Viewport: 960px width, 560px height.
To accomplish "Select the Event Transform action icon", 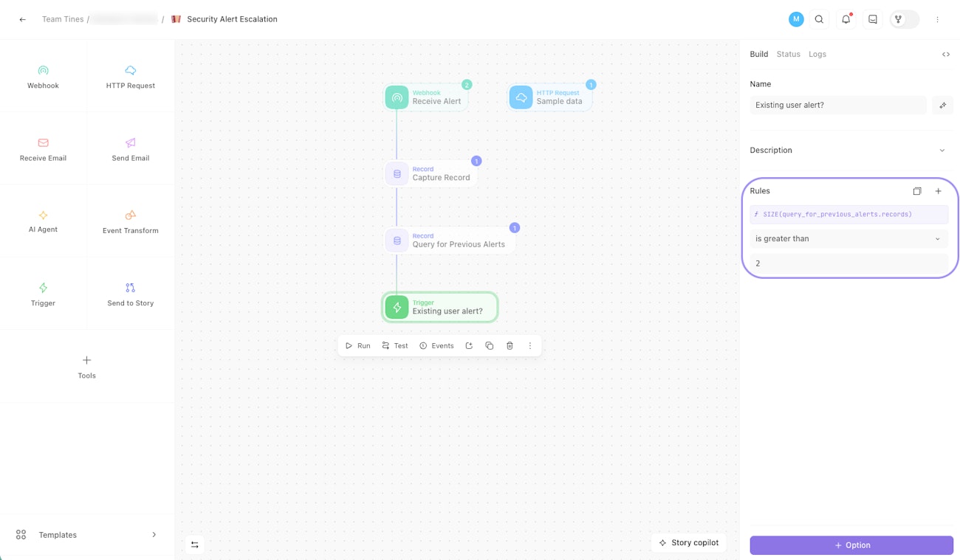I will [x=131, y=215].
